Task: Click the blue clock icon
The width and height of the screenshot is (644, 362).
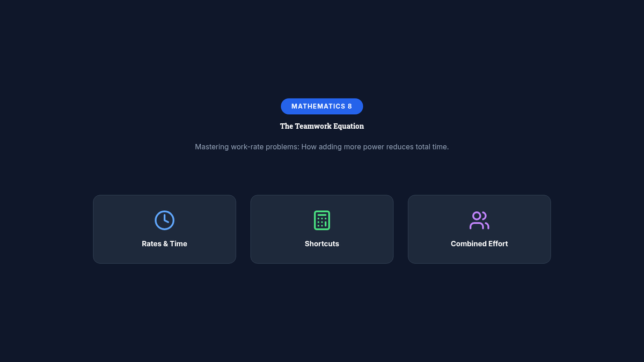Action: (164, 220)
